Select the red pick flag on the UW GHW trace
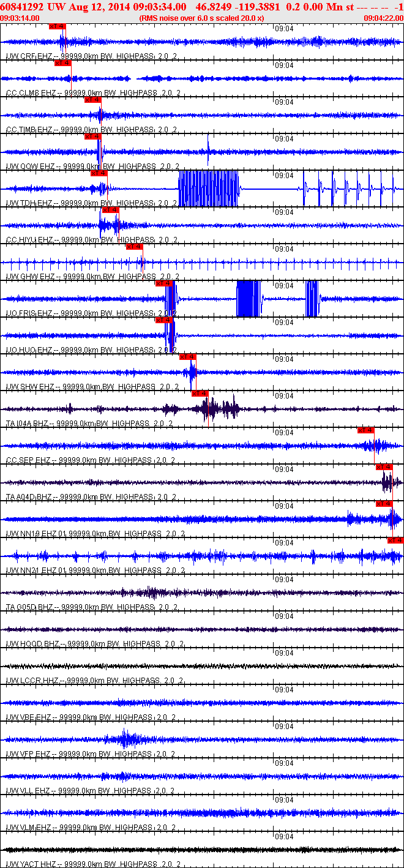This screenshot has width=404, height=868. point(134,247)
